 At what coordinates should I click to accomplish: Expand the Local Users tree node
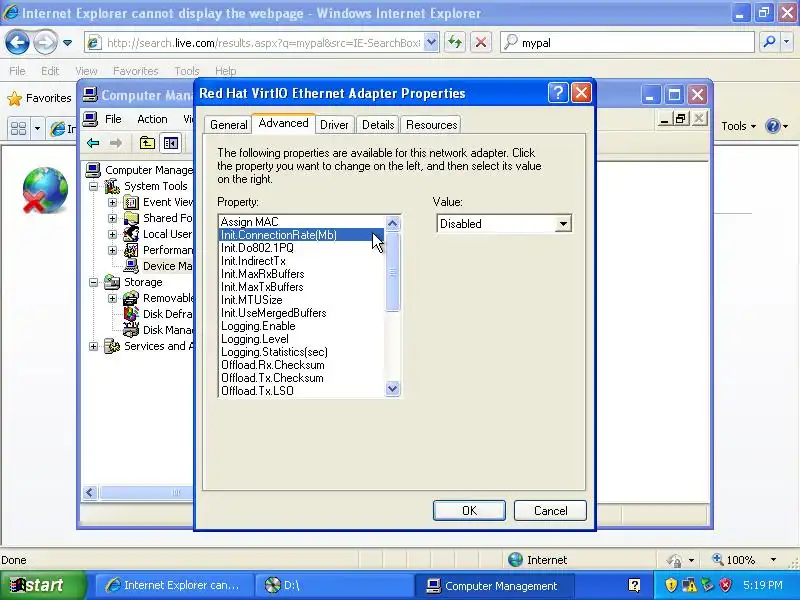click(x=112, y=234)
